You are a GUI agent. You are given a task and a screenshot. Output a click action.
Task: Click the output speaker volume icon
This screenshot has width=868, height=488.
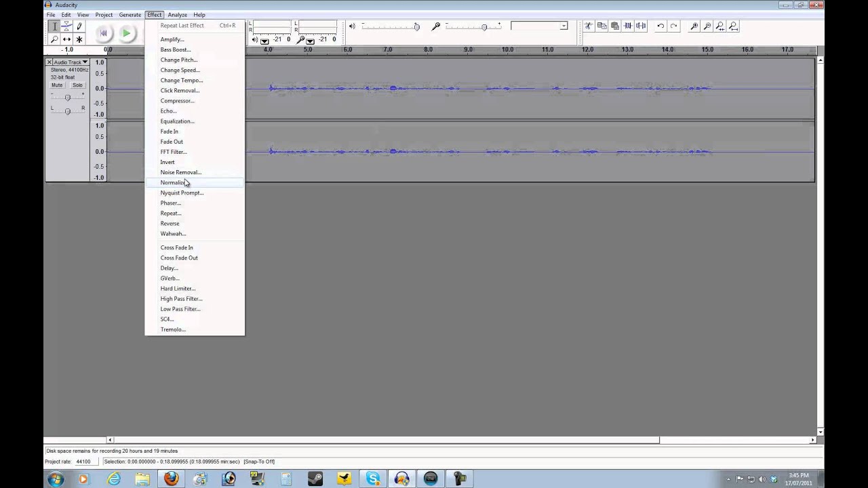[352, 26]
